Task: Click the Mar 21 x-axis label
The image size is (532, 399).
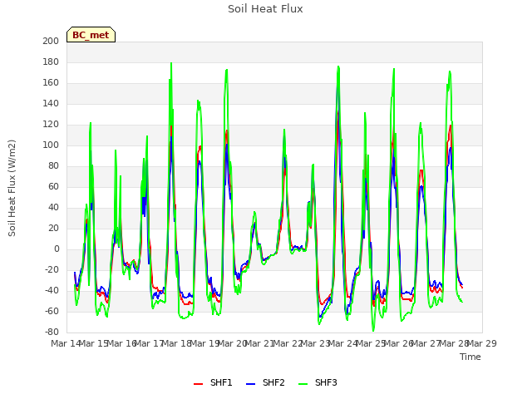Action: (259, 343)
